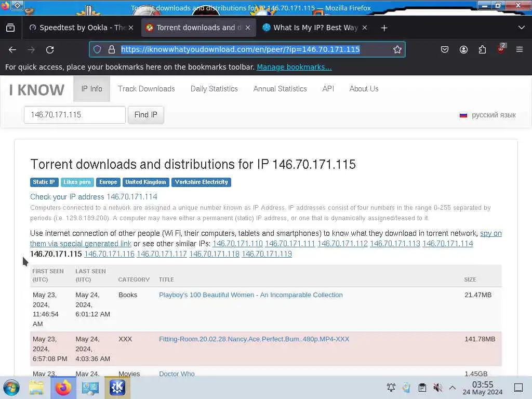The height and width of the screenshot is (399, 532).
Task: Toggle the muted volume tray icon
Action: (437, 388)
